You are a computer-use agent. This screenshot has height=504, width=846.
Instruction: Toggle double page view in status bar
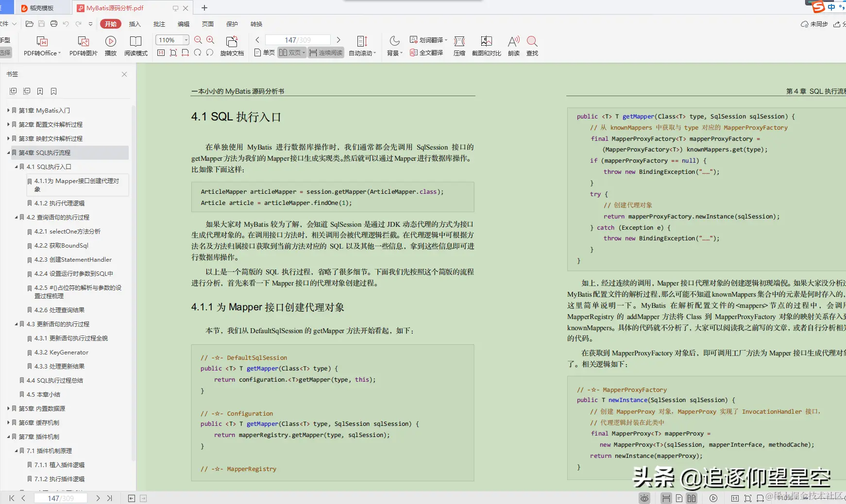692,498
